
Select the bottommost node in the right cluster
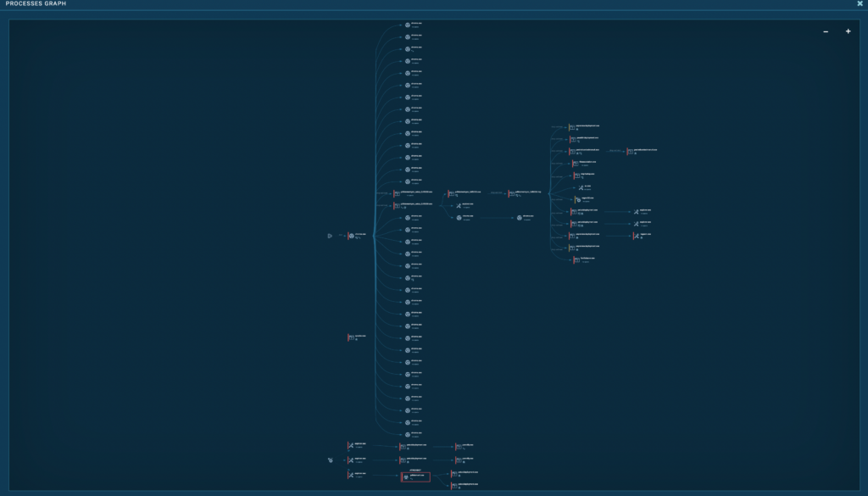(576, 259)
